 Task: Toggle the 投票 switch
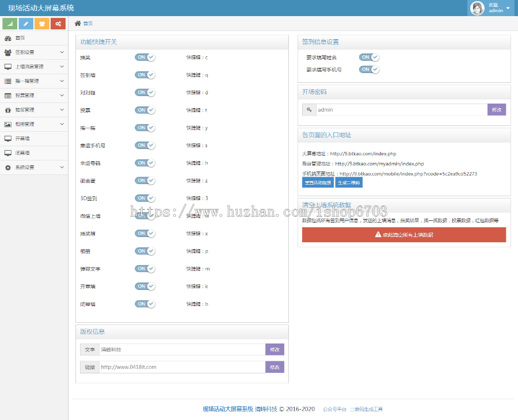[145, 110]
